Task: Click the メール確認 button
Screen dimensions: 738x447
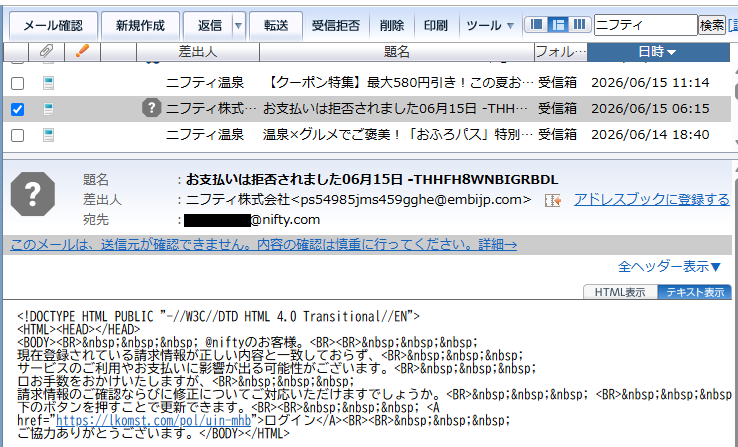Action: (53, 25)
